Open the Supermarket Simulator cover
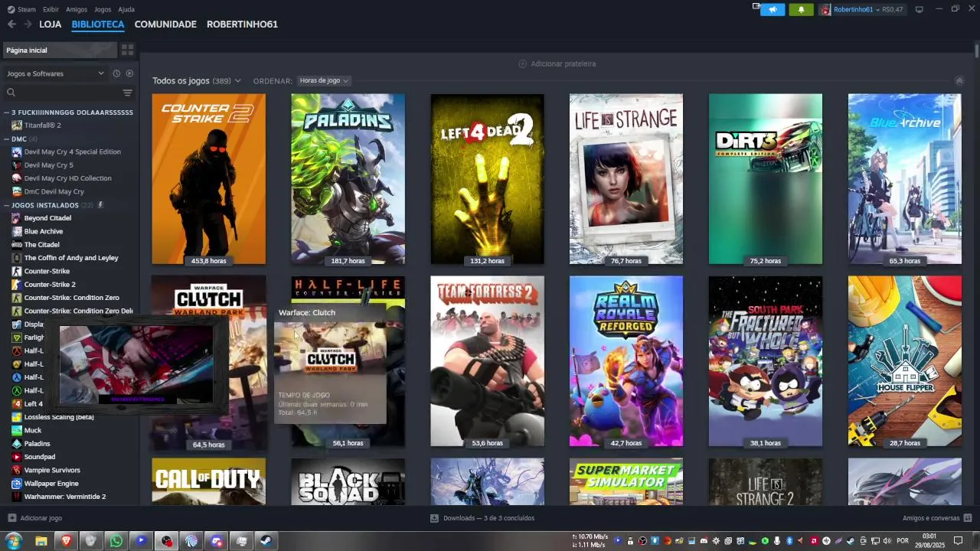This screenshot has height=551, width=980. click(x=626, y=481)
